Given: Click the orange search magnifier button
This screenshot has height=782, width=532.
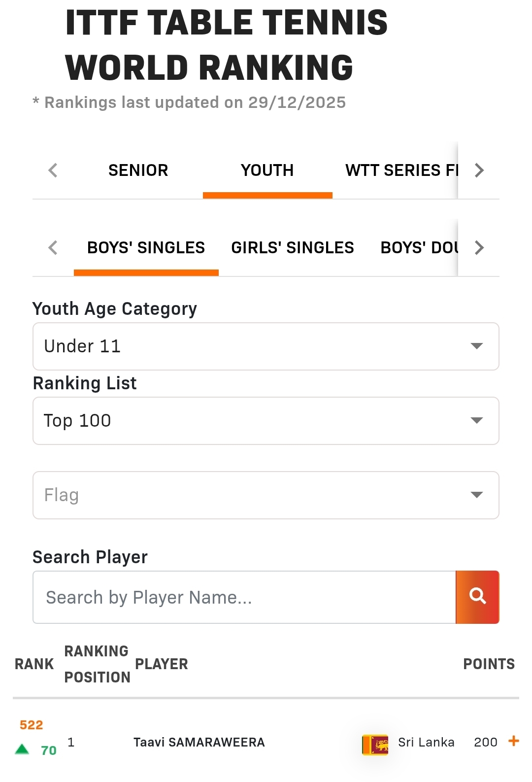Looking at the screenshot, I should click(477, 597).
